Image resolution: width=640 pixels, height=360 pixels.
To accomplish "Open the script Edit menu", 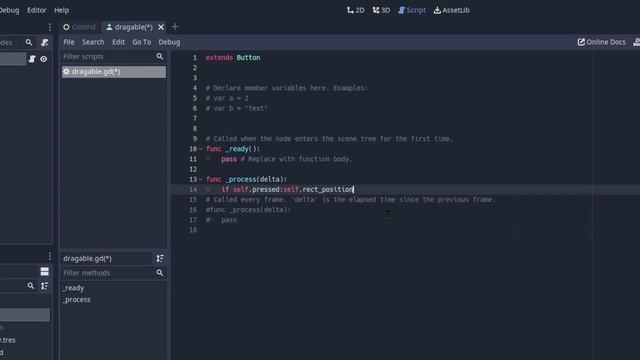I will 118,42.
